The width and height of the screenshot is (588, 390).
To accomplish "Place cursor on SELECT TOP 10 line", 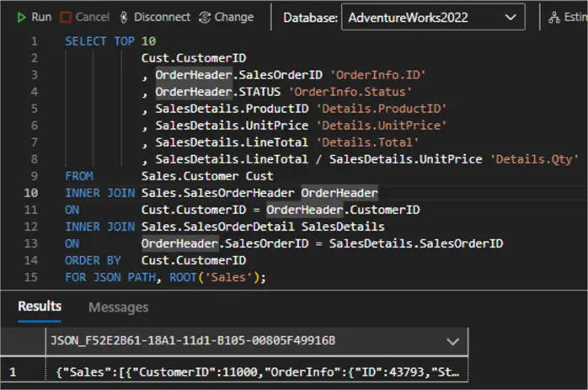I will tap(110, 41).
